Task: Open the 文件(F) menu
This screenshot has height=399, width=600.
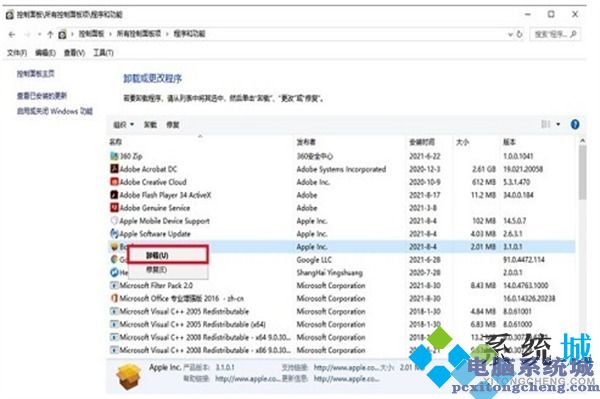Action: pyautogui.click(x=17, y=53)
